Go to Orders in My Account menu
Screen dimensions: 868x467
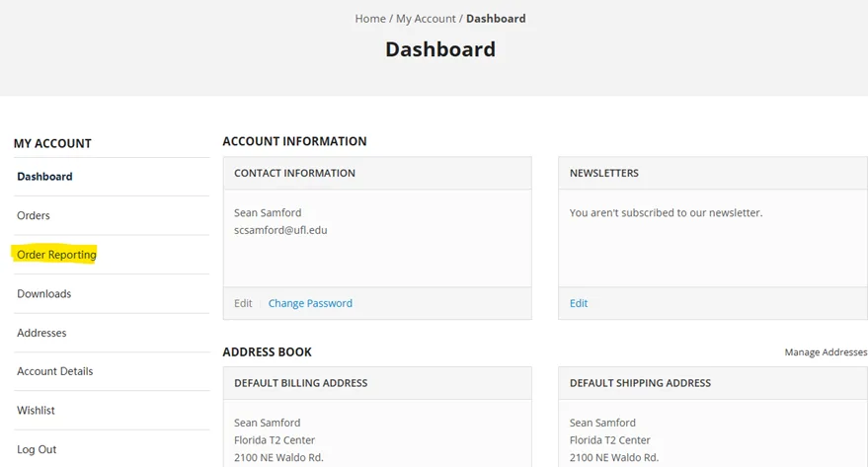(x=34, y=216)
